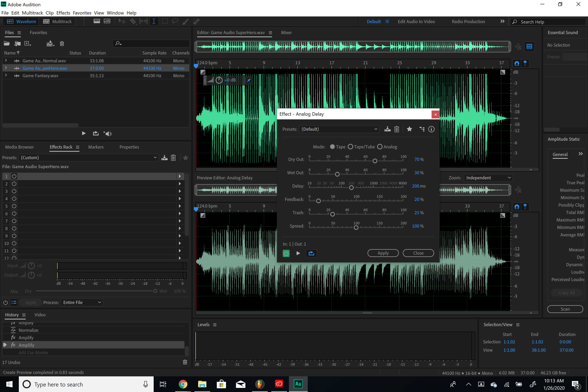Delete selected file with trash icon

62,44
